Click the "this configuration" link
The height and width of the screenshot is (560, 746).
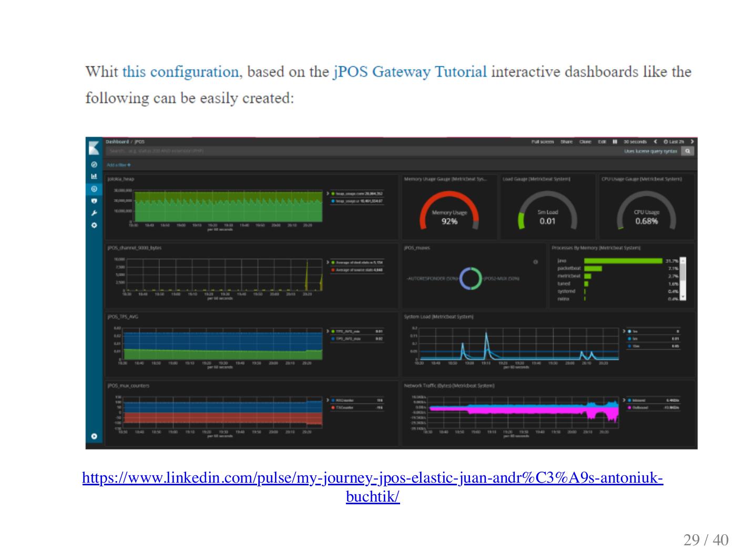pos(180,72)
